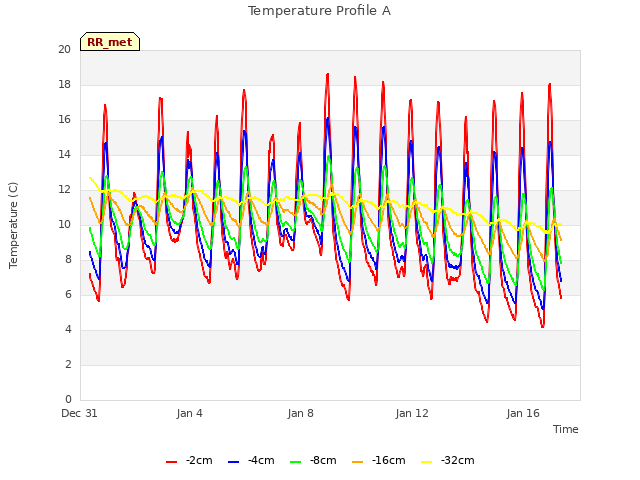Click the Time axis label
640x480 pixels.
(x=566, y=429)
